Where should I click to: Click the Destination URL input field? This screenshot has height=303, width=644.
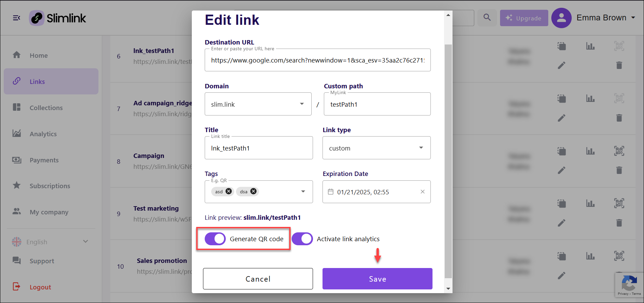(x=317, y=60)
